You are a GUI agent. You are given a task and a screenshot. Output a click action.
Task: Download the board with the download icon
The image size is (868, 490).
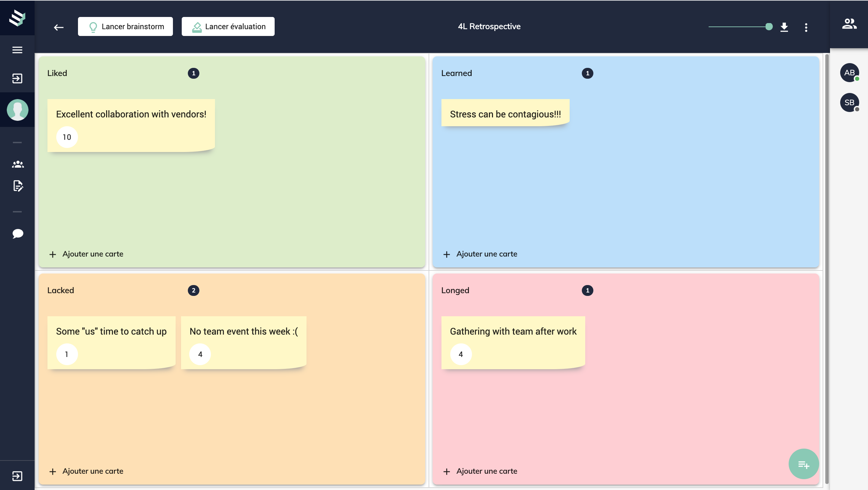point(784,27)
